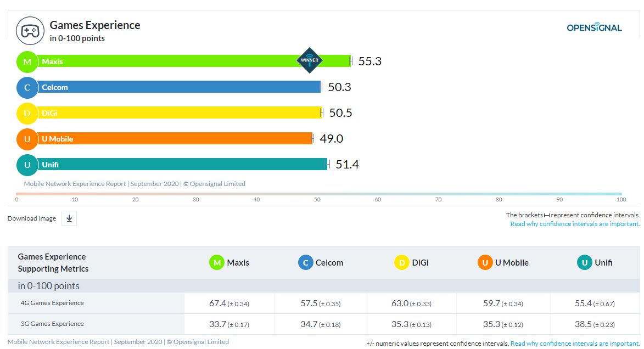Click the Opensignal logo

(x=594, y=27)
